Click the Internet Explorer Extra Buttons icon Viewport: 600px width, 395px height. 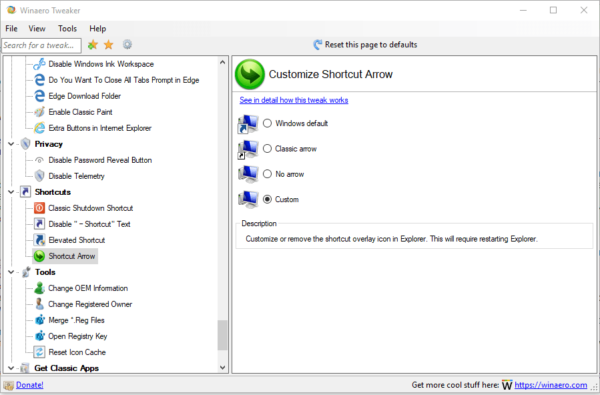tap(39, 128)
